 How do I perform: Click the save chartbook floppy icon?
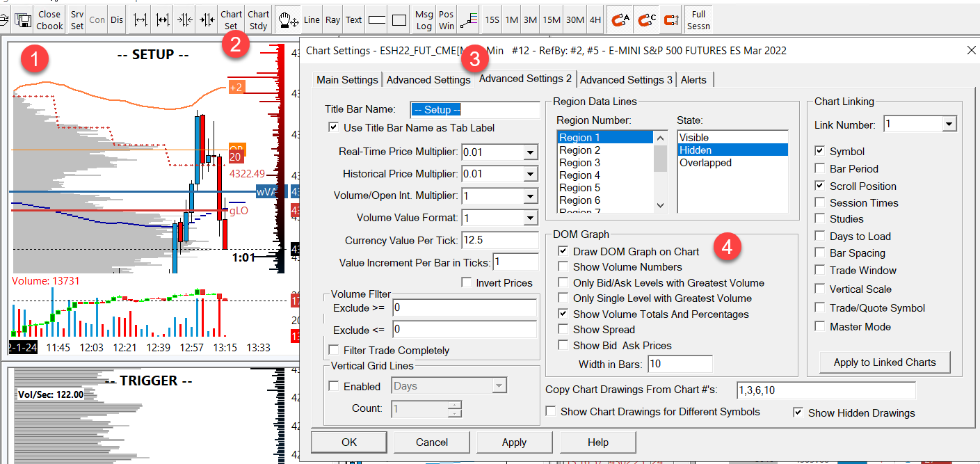24,20
